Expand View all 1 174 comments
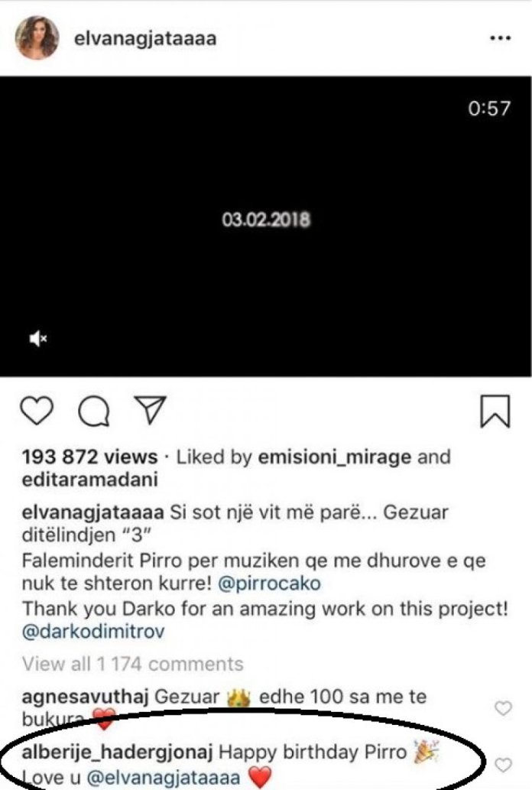The image size is (532, 790). pos(132,663)
